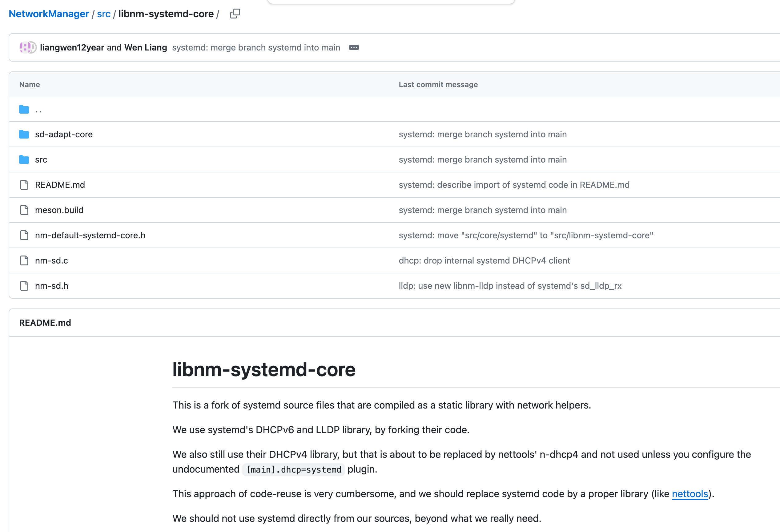This screenshot has height=532, width=780.
Task: Click the README.md file icon
Action: coord(24,185)
